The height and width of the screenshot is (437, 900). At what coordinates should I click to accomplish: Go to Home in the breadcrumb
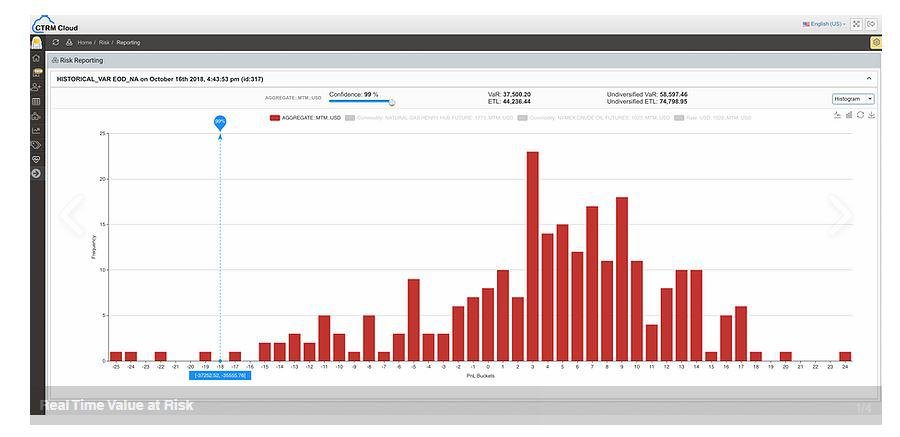pyautogui.click(x=85, y=42)
